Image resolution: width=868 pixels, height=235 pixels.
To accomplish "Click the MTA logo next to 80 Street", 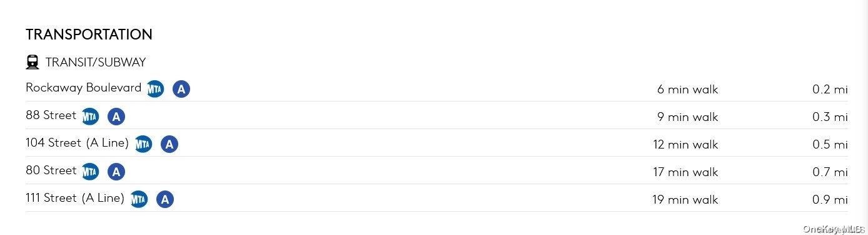I will [x=90, y=172].
